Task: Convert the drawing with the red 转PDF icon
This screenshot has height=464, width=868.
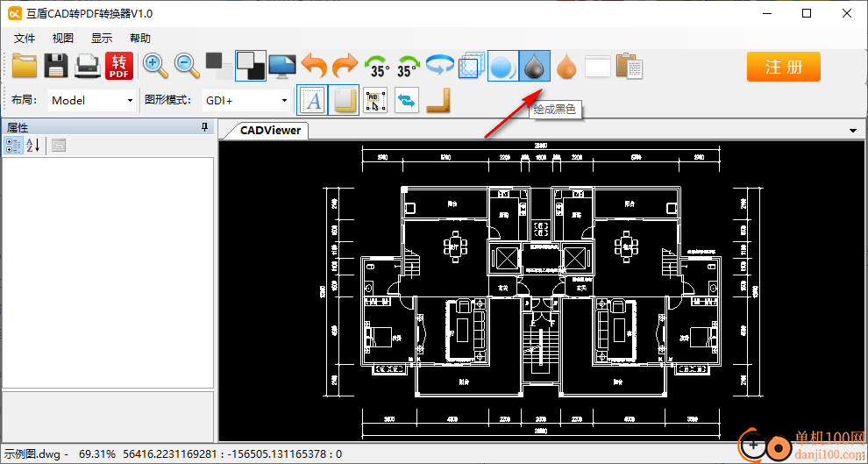Action: 119,66
